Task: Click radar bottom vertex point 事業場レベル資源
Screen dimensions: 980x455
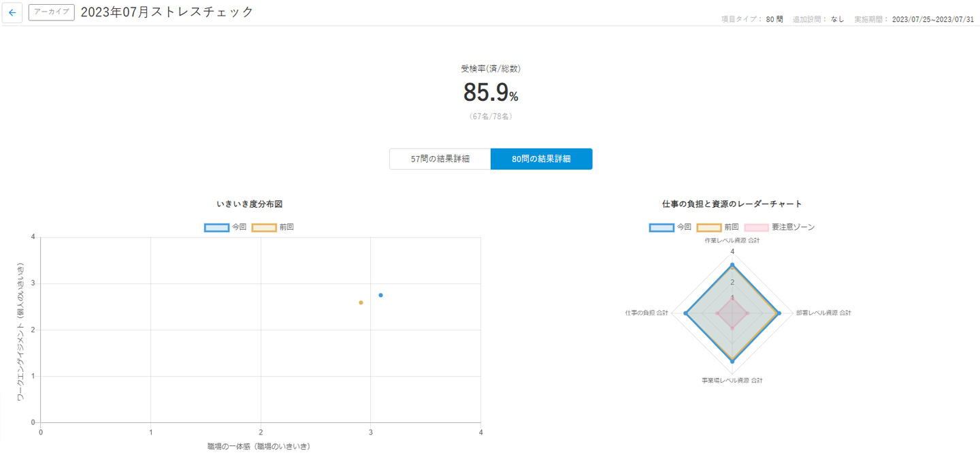Action: 732,361
